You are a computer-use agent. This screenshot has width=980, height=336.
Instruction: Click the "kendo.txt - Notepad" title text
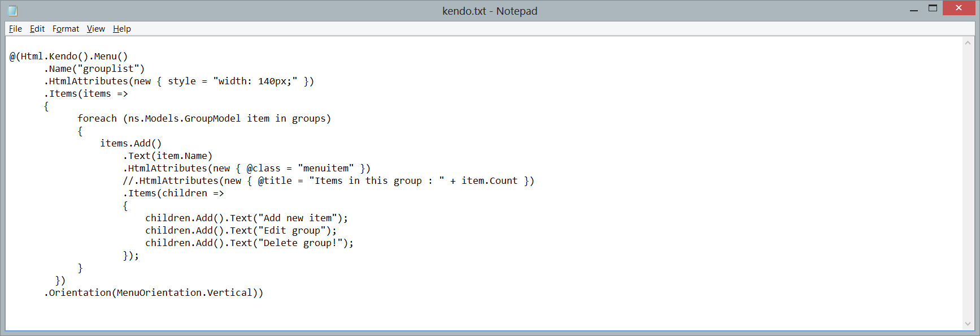(x=490, y=11)
